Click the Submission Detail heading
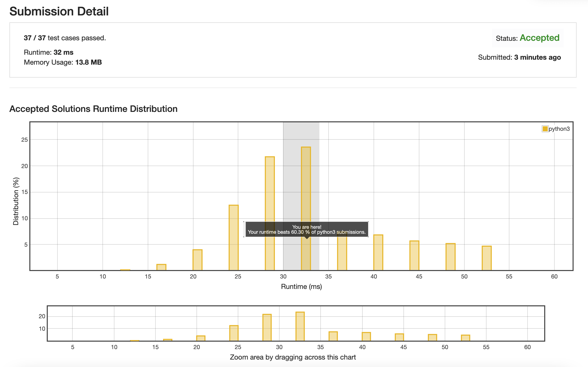Screen dimensions: 588x367 click(x=59, y=11)
